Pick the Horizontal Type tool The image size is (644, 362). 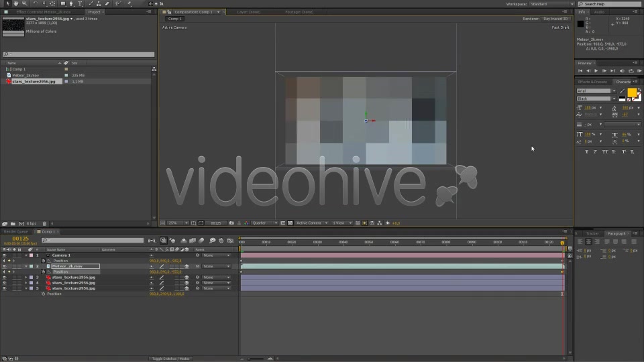point(80,4)
